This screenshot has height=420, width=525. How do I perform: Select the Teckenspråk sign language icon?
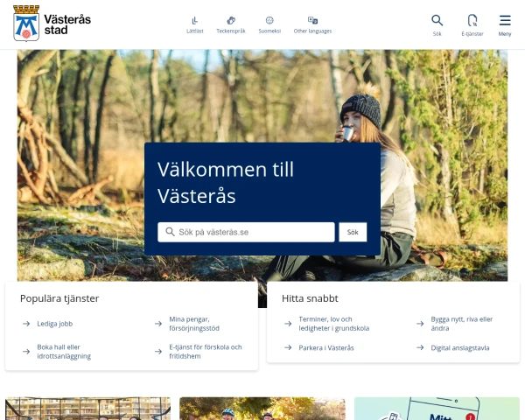[231, 21]
